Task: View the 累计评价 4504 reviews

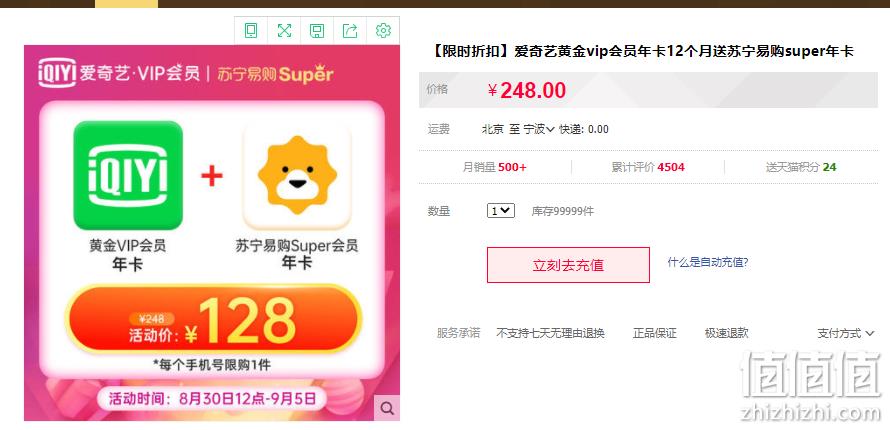Action: click(648, 167)
